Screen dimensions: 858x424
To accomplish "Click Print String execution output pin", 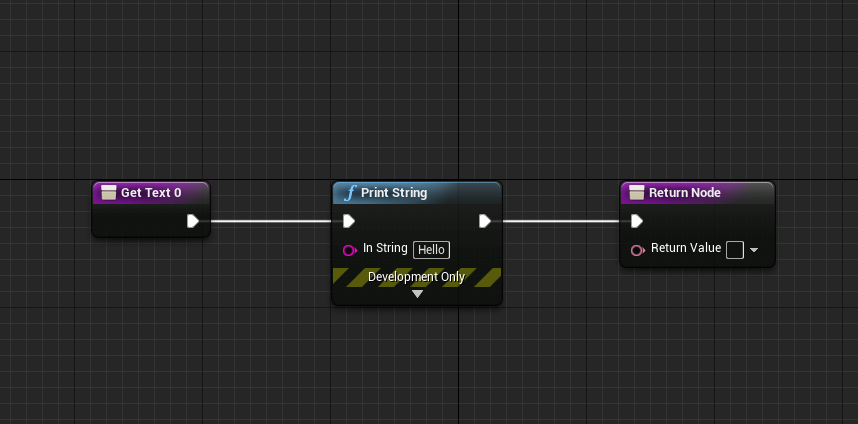I will click(x=485, y=221).
